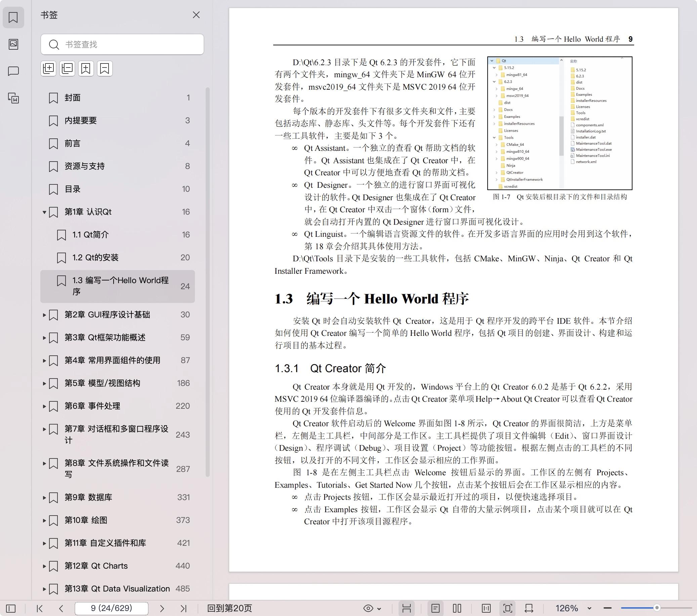Open the document conversion panel icon
The image size is (697, 616).
[13, 98]
